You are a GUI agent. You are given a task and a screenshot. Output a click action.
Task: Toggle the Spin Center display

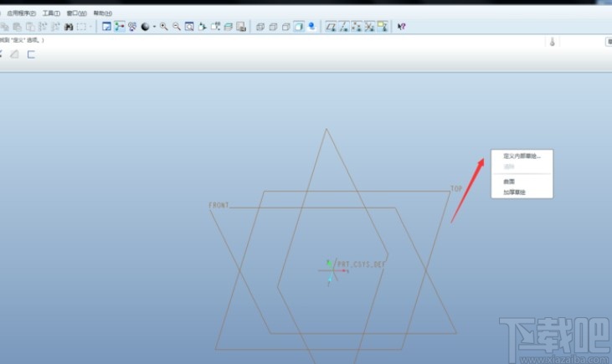click(120, 27)
